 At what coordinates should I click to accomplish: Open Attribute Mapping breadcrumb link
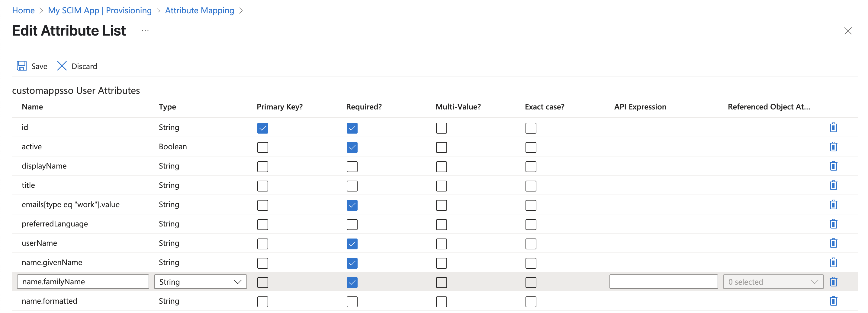point(199,11)
